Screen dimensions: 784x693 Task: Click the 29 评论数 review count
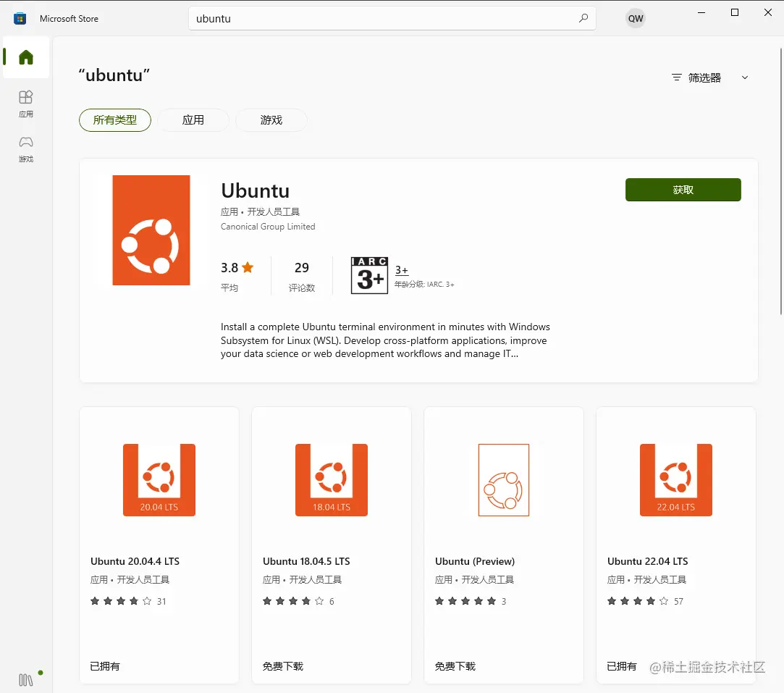pyautogui.click(x=301, y=277)
